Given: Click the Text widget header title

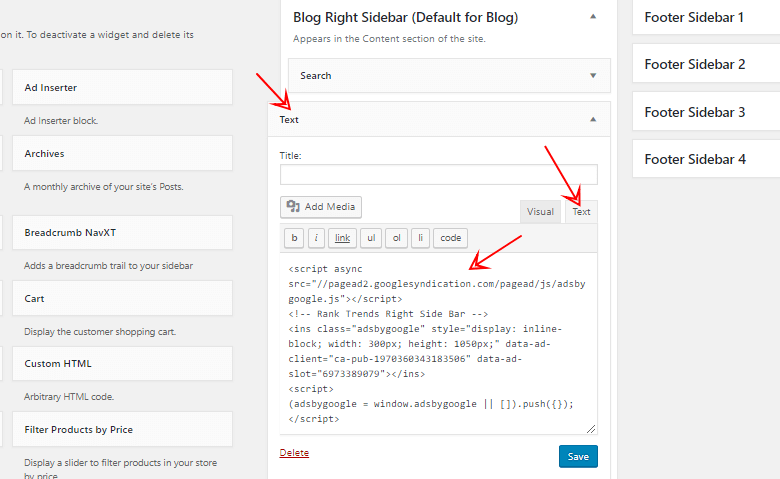Looking at the screenshot, I should [289, 120].
